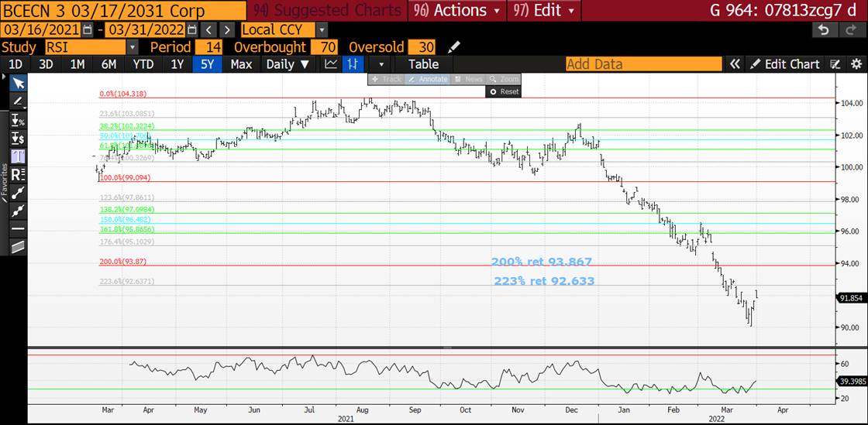Click the last price 91.854 label
Viewport: 868px width, 425px height.
(850, 298)
